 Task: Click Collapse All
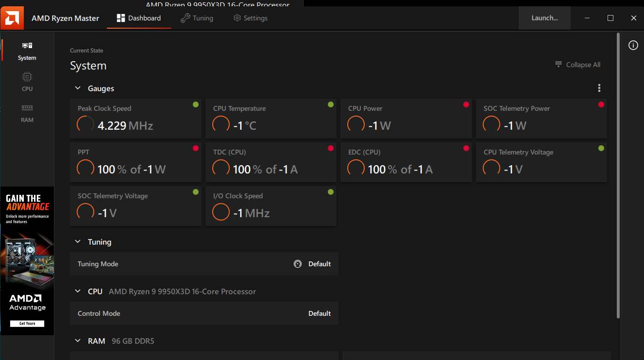click(577, 65)
